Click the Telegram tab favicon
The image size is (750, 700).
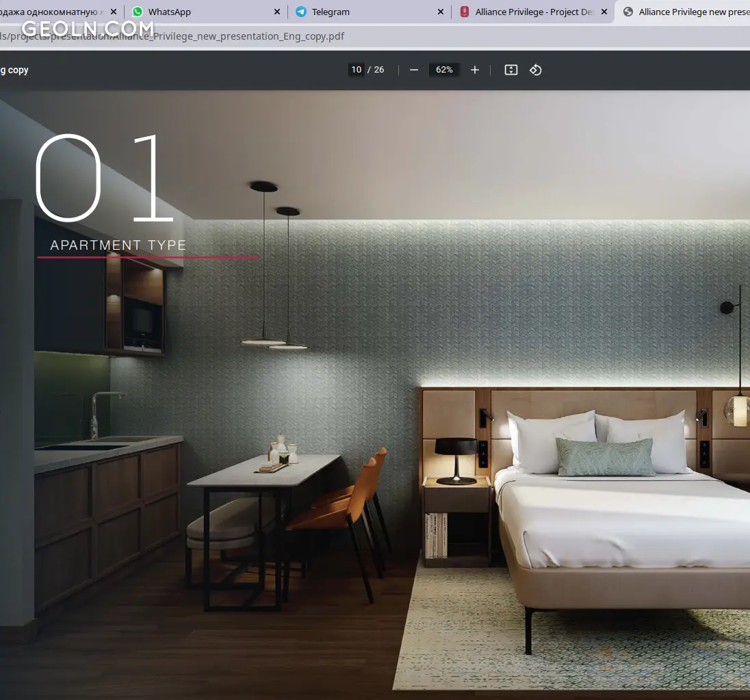pyautogui.click(x=301, y=12)
